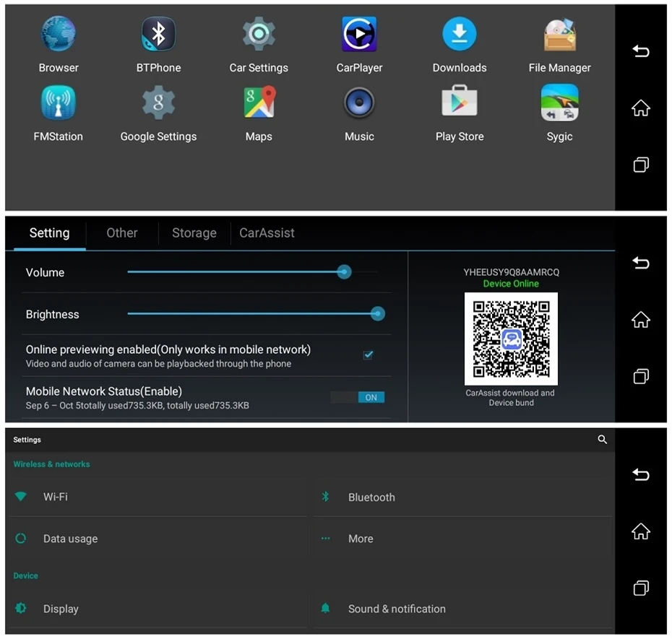Launch the Maps app
The height and width of the screenshot is (639, 672).
tap(259, 113)
